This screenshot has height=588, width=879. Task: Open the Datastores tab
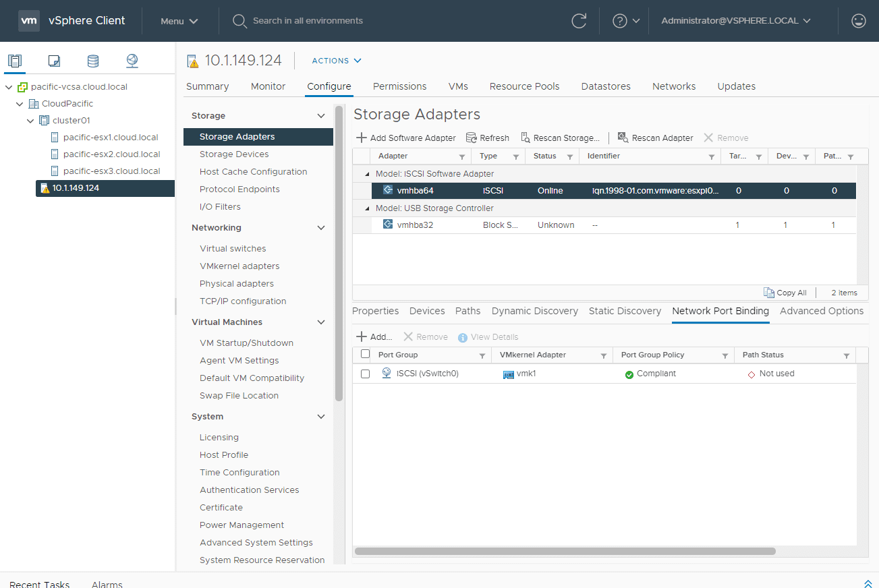(606, 86)
